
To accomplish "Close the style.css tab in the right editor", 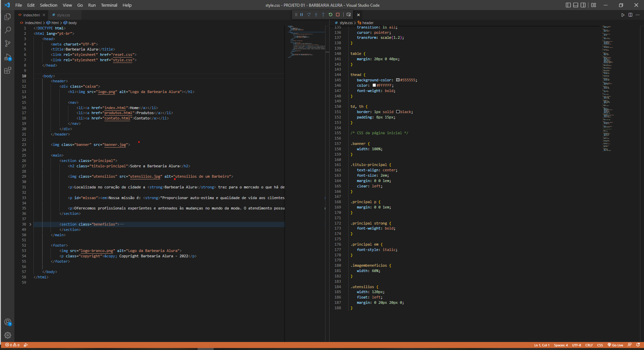I will tap(358, 15).
